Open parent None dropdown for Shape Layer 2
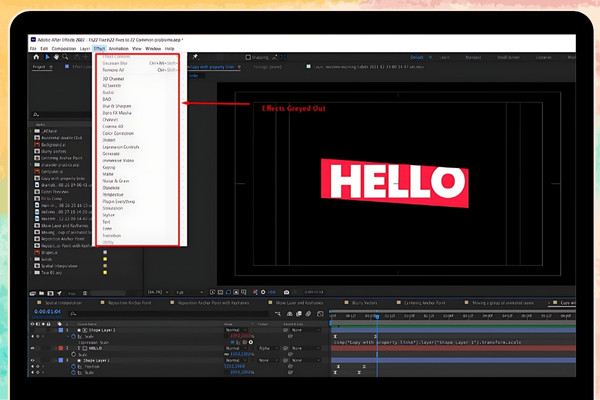This screenshot has height=400, width=600. coord(305,330)
